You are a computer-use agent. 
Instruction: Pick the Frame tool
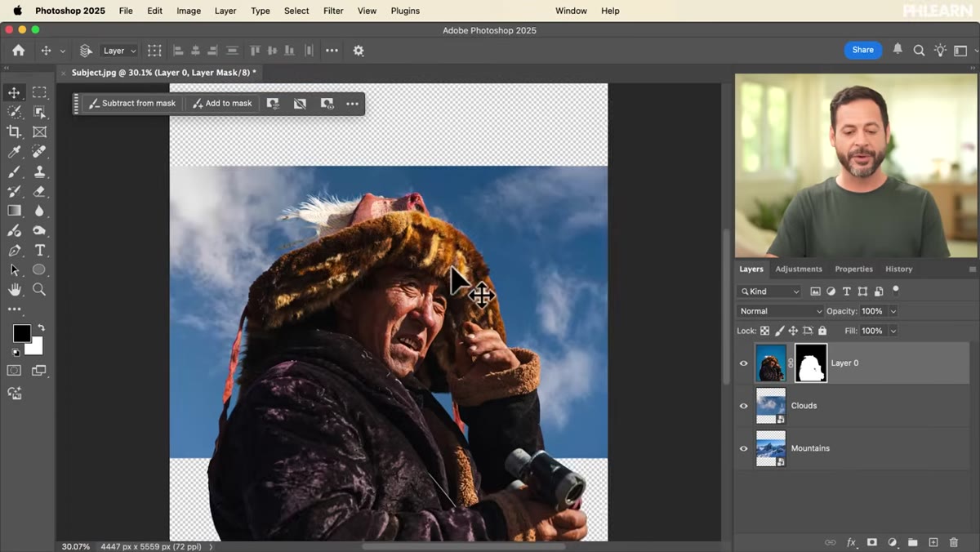(39, 131)
